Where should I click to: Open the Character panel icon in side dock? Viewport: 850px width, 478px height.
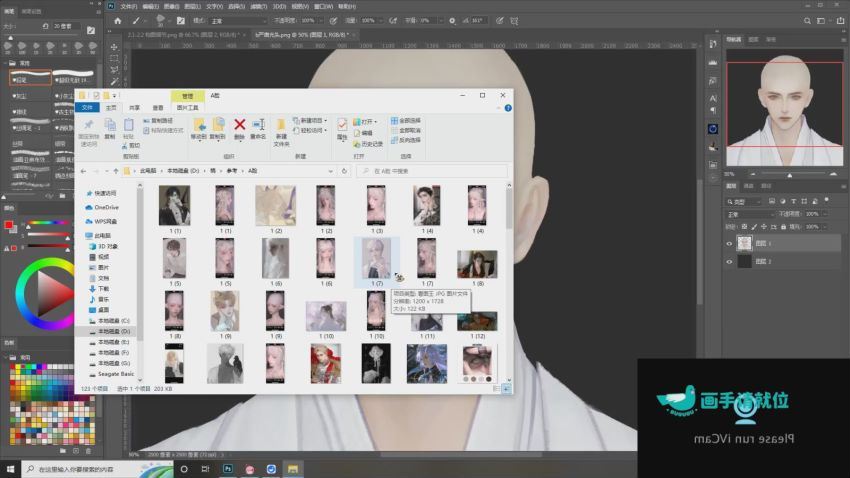tap(712, 98)
